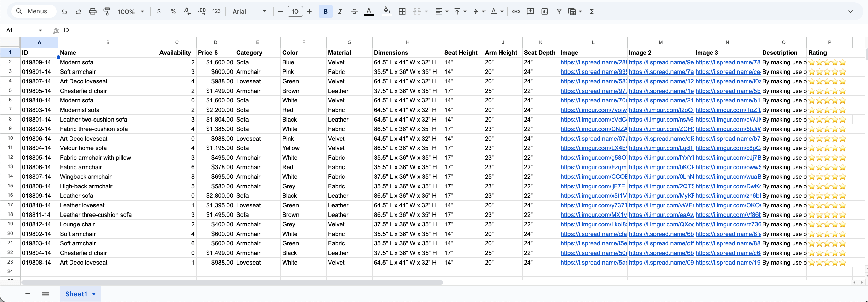Open the All sheets list icon
868x302 pixels.
pos(46,294)
